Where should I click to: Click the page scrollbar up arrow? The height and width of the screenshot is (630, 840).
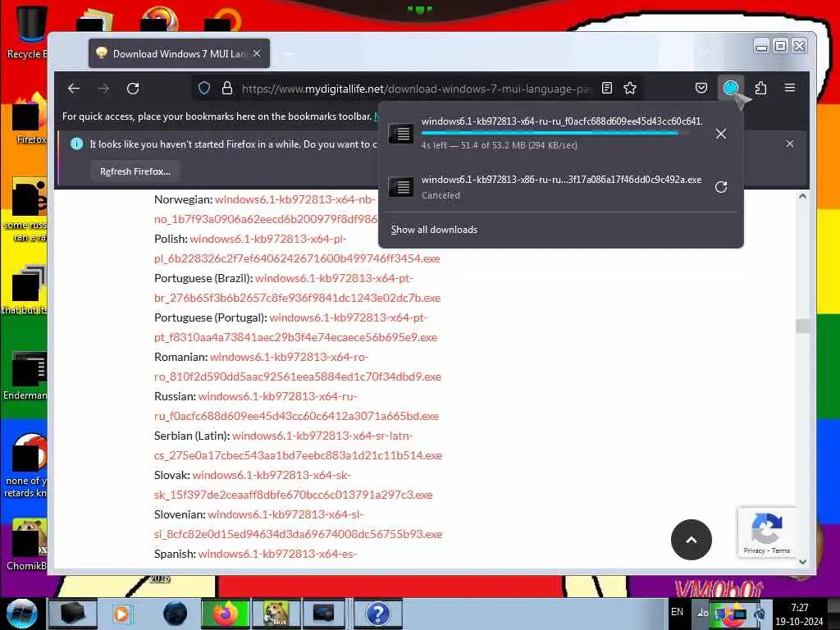(x=802, y=196)
